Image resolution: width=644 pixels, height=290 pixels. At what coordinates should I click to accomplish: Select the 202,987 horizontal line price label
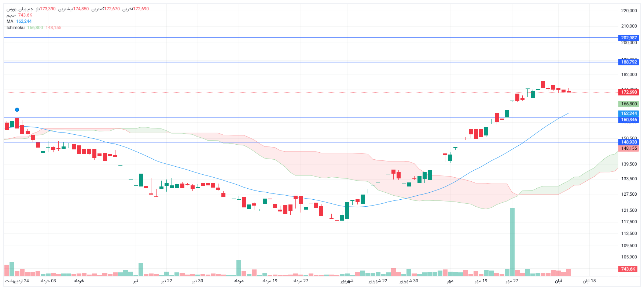click(x=629, y=38)
